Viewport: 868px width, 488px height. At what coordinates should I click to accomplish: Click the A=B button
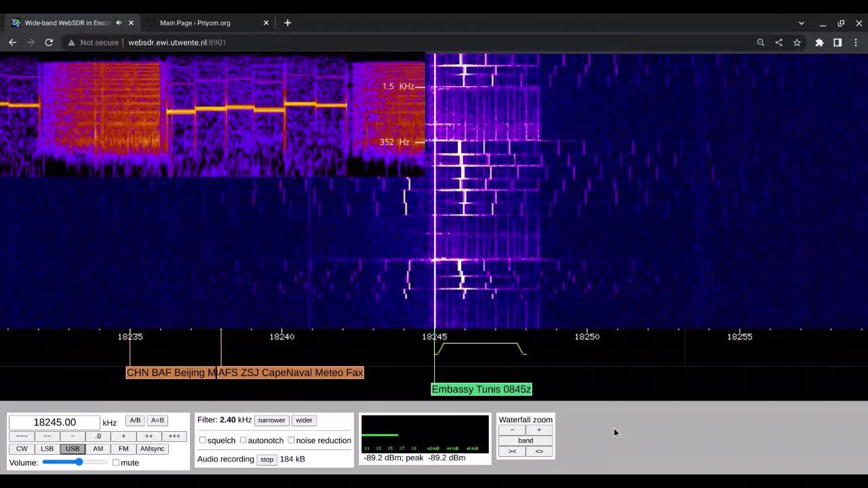[157, 420]
